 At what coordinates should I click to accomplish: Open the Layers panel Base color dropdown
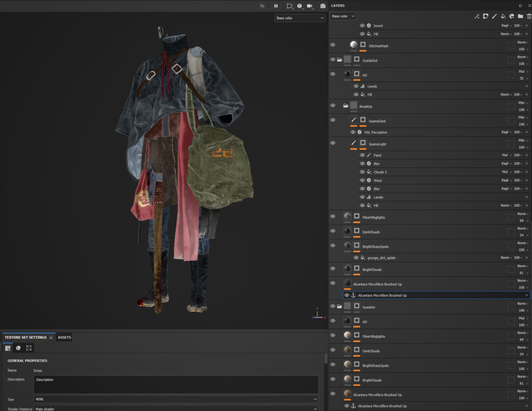click(343, 16)
